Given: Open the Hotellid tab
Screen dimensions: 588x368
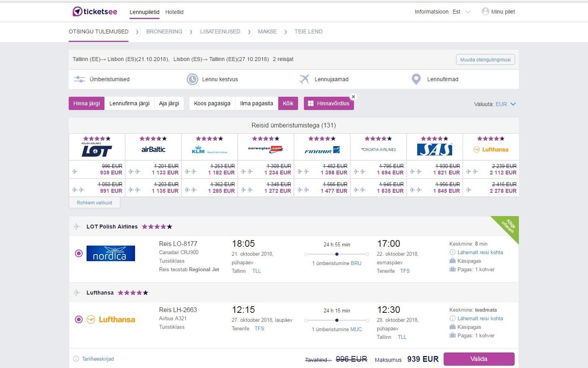Looking at the screenshot, I should [175, 12].
